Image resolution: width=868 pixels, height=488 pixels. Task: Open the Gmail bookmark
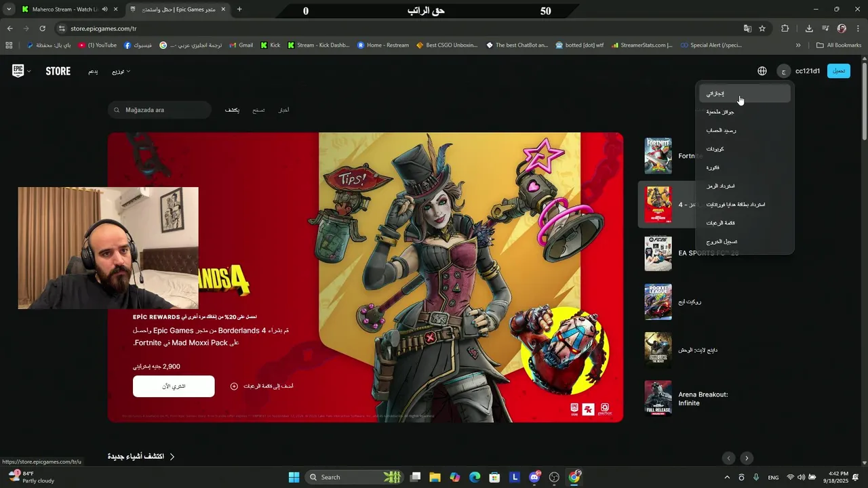(x=241, y=45)
